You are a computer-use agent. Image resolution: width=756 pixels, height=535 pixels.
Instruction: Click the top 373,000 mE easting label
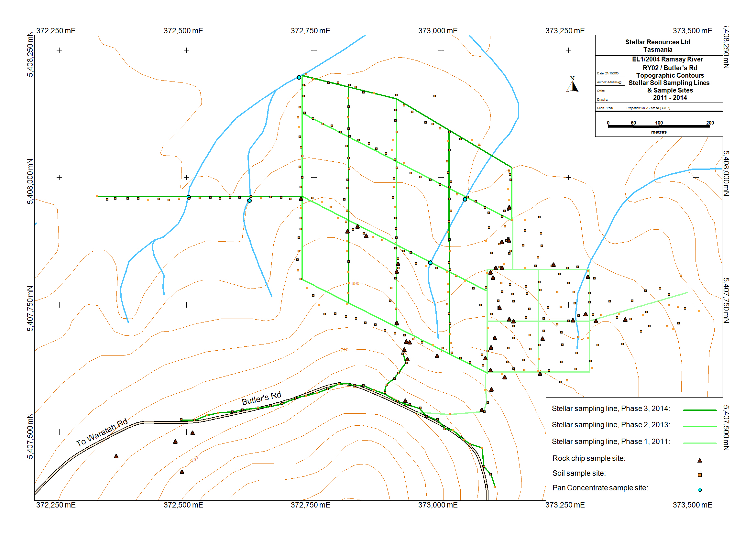tap(438, 31)
